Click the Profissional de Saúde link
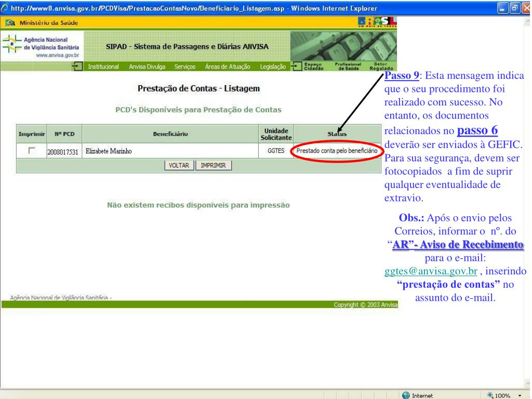Viewport: 532px width, 399px height. pos(348,67)
